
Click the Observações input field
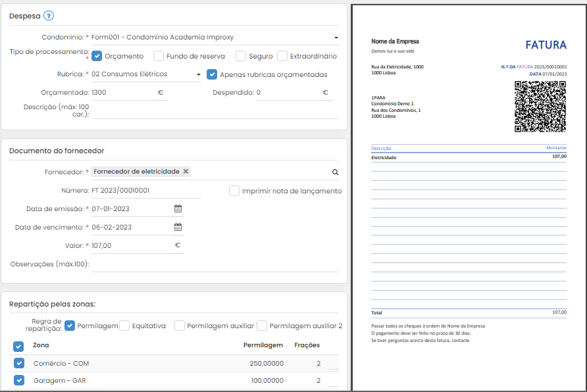click(215, 264)
